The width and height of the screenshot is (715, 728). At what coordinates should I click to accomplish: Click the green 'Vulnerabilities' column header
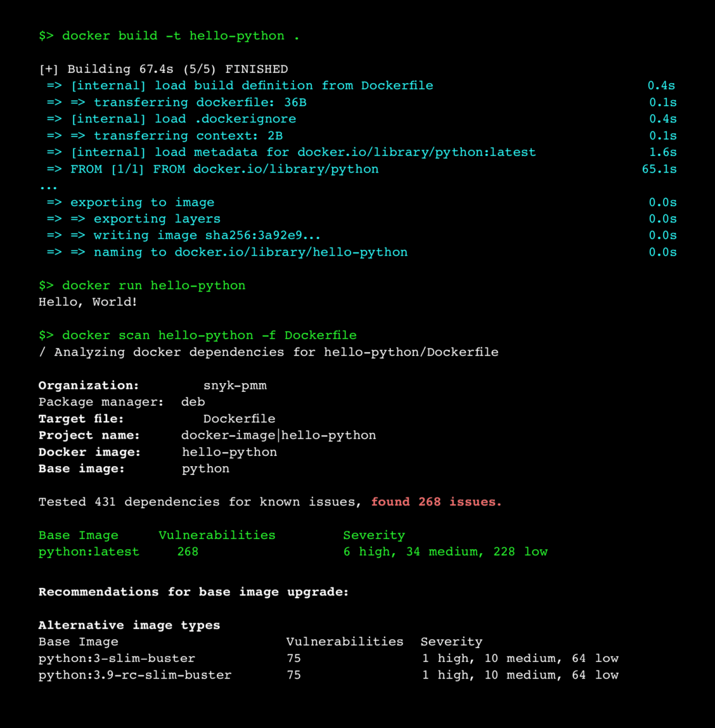click(217, 535)
